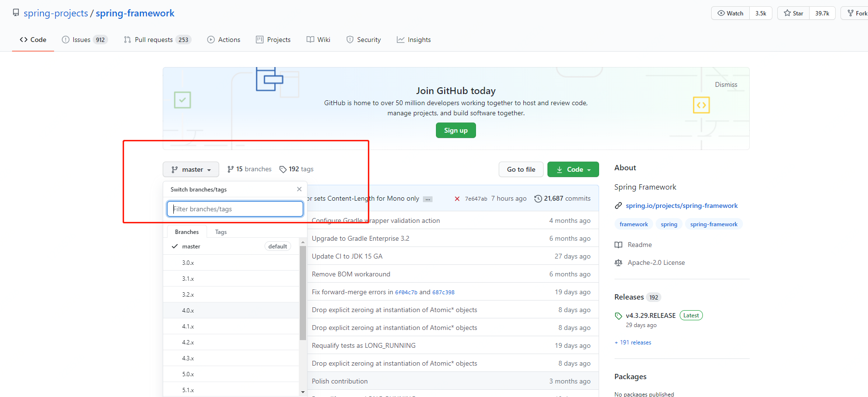Select the Code tab
This screenshot has height=397, width=868.
click(x=33, y=40)
